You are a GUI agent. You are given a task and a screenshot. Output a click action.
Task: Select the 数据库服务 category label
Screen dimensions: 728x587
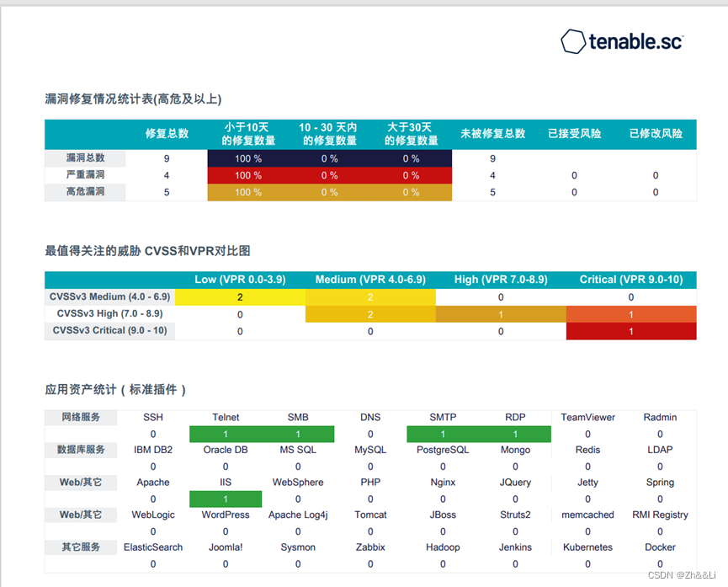point(81,450)
